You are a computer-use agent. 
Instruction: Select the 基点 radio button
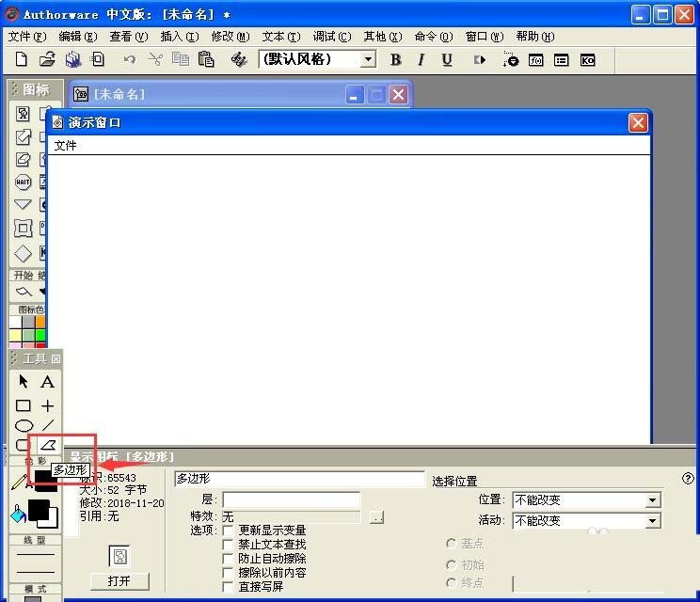pyautogui.click(x=452, y=544)
